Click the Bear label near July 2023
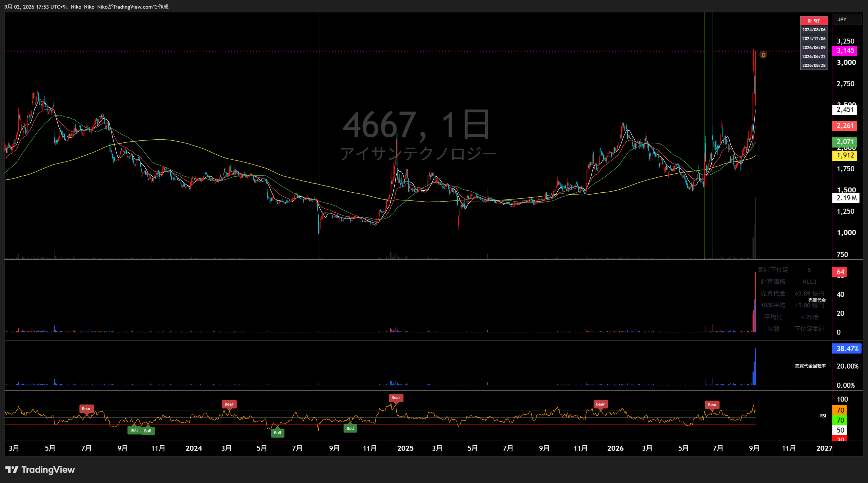The image size is (868, 483). [86, 408]
